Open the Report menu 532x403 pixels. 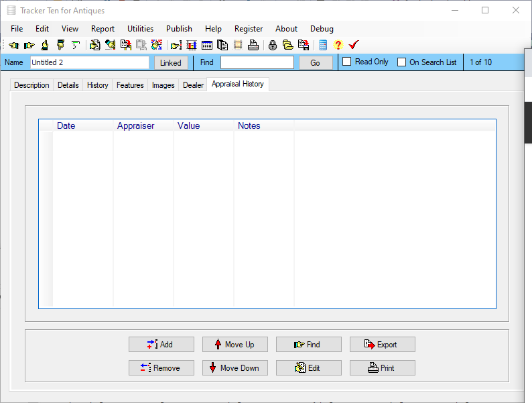click(103, 29)
